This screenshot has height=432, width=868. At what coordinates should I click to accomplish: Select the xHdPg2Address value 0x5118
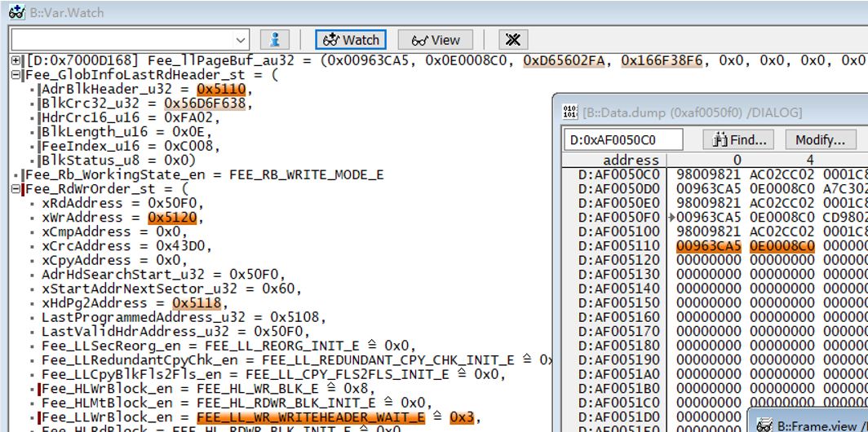click(x=196, y=303)
